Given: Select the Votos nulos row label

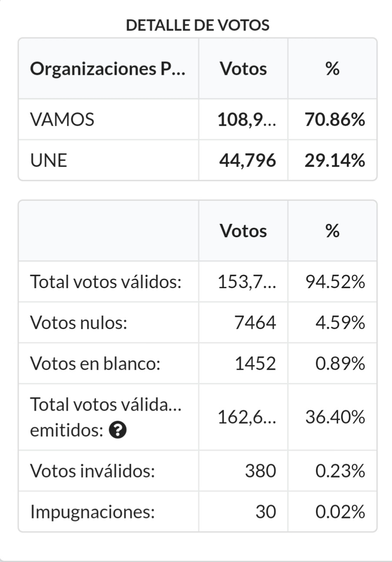Looking at the screenshot, I should click(x=79, y=323).
